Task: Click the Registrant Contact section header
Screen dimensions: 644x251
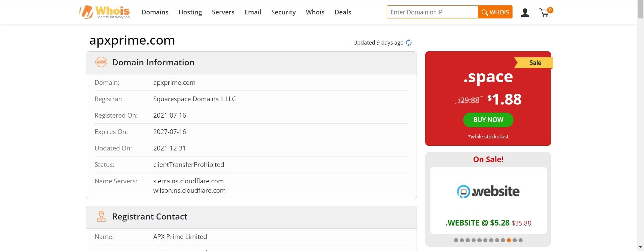Action: 251,217
